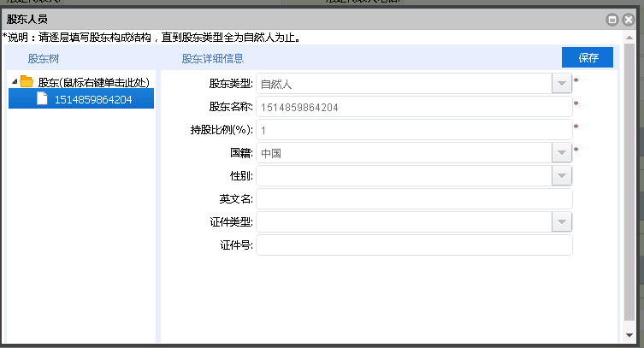The image size is (644, 348).
Task: Open the 证件类型 dropdown arrow
Action: click(561, 222)
